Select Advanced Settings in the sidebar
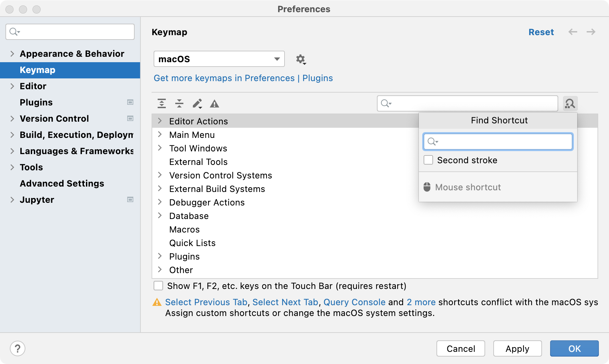 (62, 184)
